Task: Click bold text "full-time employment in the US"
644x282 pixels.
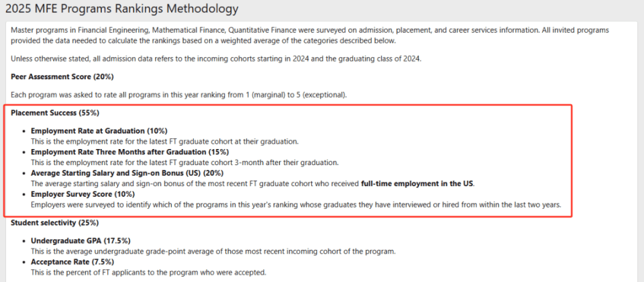Action: (x=417, y=183)
